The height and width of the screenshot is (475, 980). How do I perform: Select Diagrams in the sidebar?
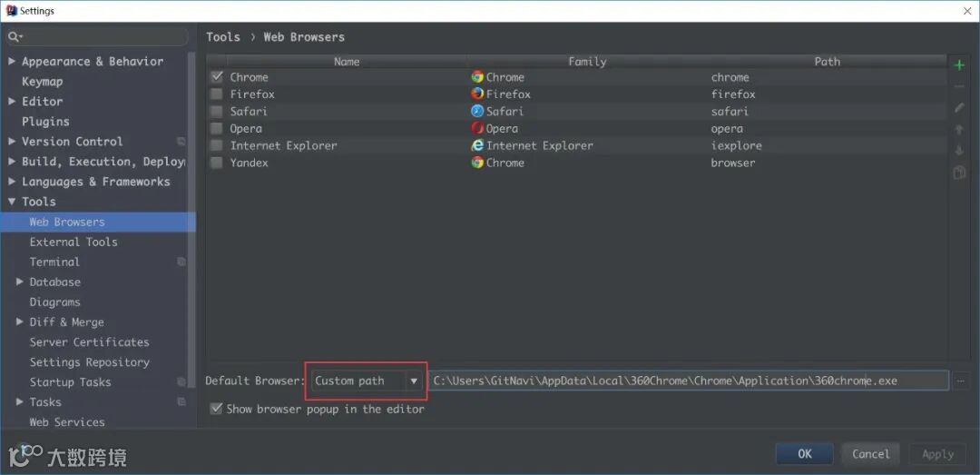pyautogui.click(x=55, y=302)
